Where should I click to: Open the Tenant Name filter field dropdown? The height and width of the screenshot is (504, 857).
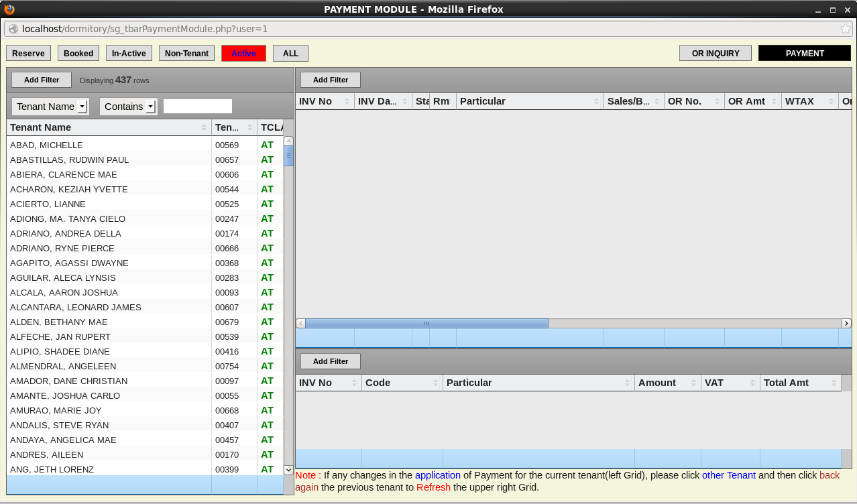82,107
